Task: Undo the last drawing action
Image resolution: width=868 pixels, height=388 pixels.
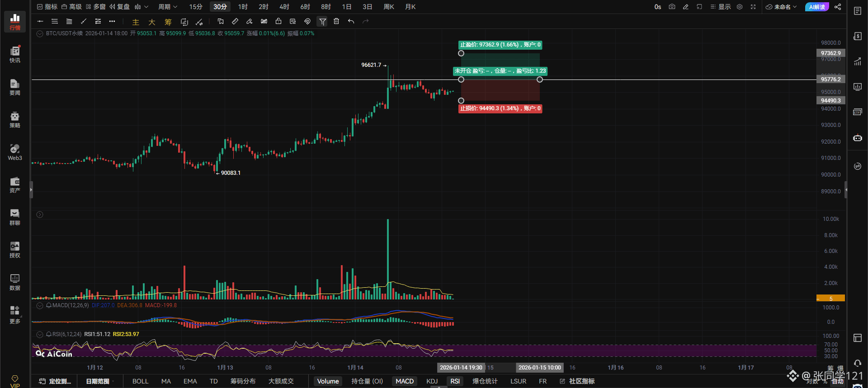Action: (351, 21)
